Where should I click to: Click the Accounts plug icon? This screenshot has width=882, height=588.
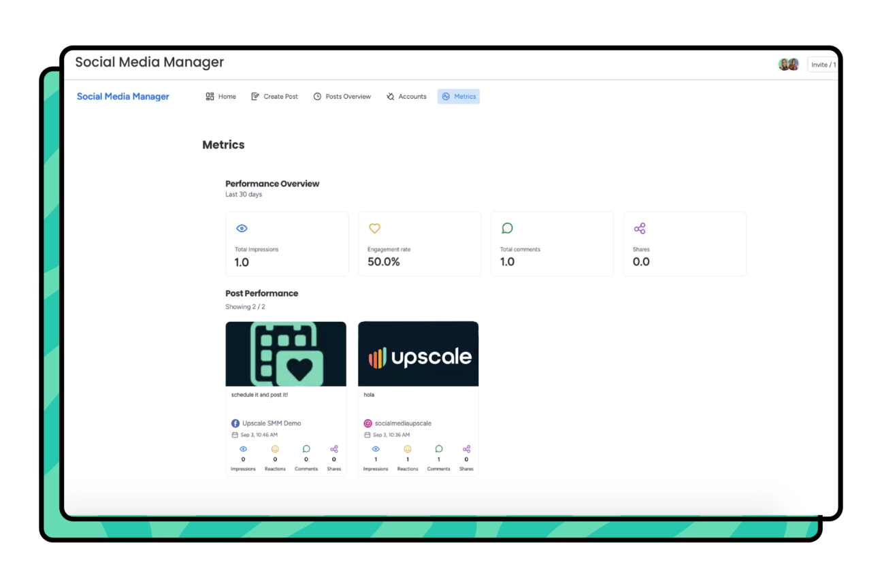(x=390, y=97)
